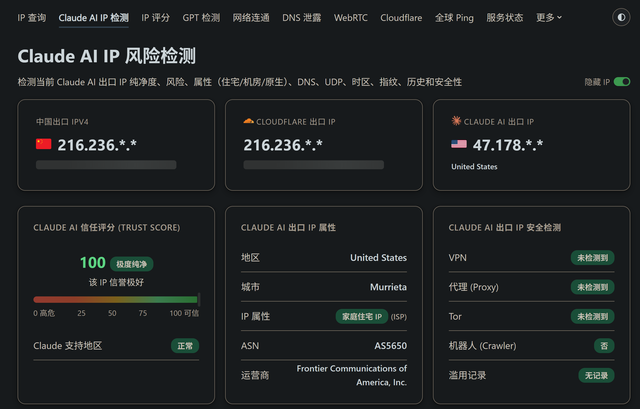Click the Cloudflare cloud logo icon

pyautogui.click(x=248, y=121)
